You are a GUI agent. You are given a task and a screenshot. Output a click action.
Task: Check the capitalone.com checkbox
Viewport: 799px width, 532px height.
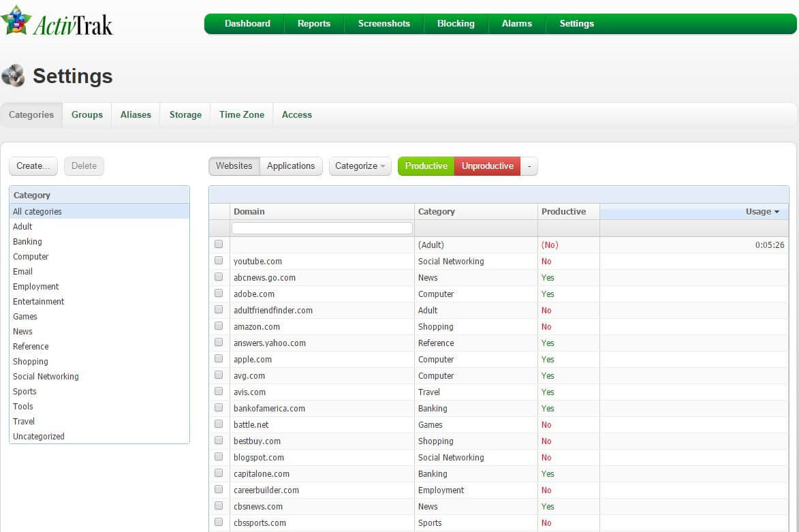point(219,473)
